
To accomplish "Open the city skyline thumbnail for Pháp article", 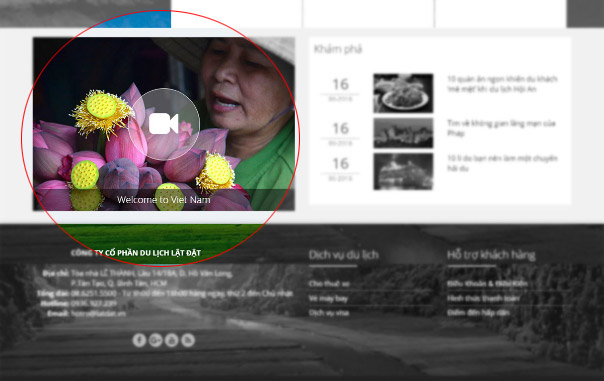I will pyautogui.click(x=403, y=133).
